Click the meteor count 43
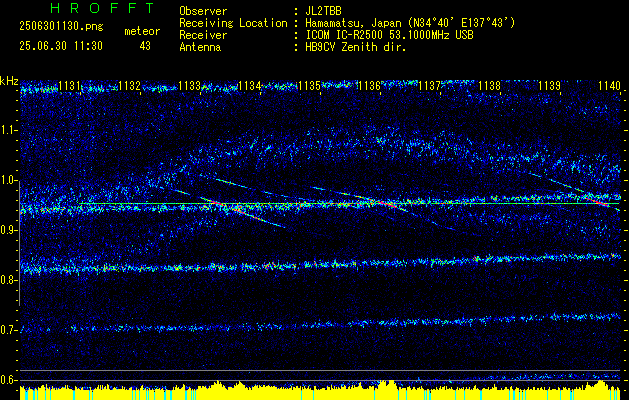 [x=145, y=46]
